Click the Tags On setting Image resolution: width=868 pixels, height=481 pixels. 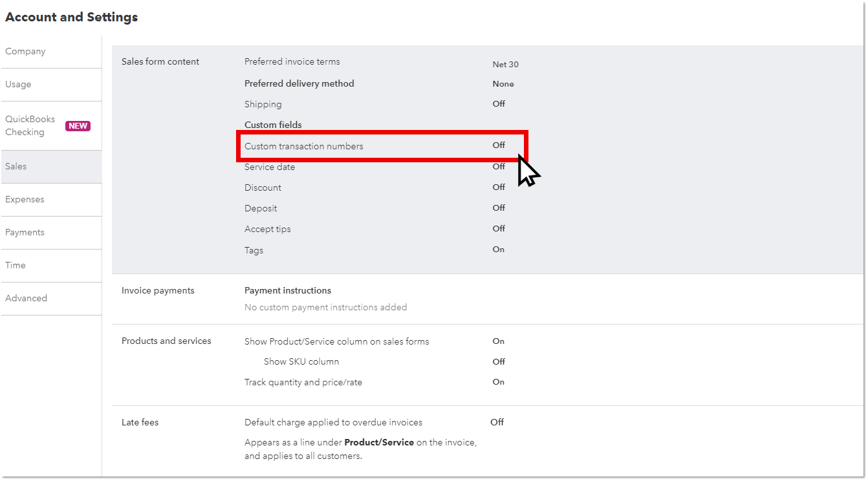(498, 250)
